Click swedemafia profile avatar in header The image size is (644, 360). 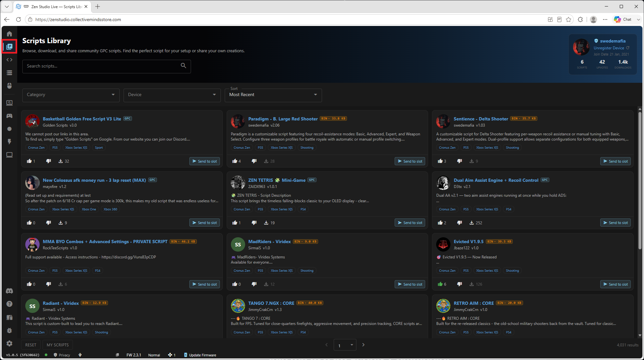click(581, 47)
